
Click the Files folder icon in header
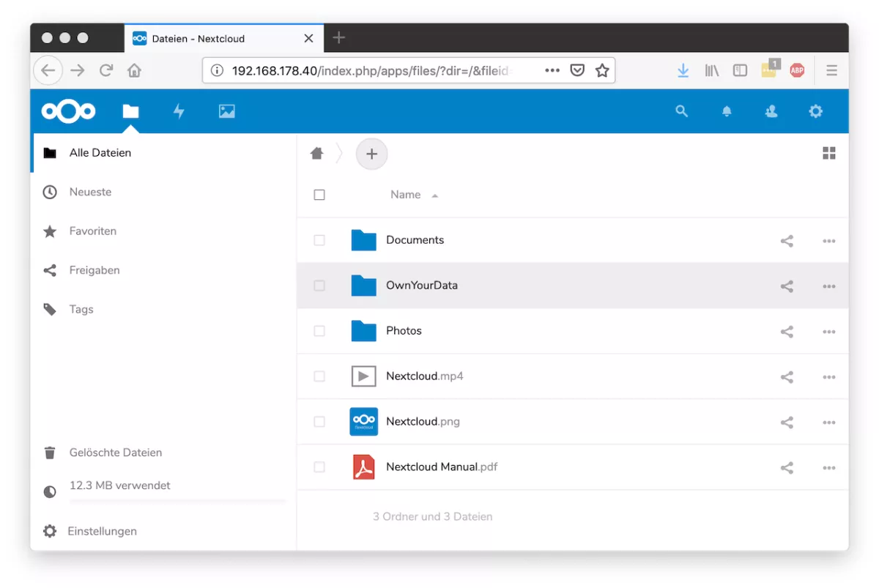pyautogui.click(x=130, y=111)
